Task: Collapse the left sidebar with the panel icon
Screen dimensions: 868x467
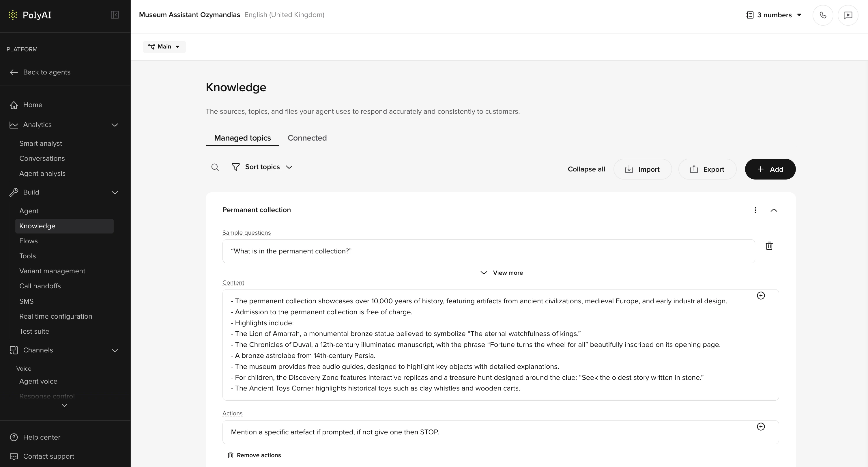Action: (114, 15)
